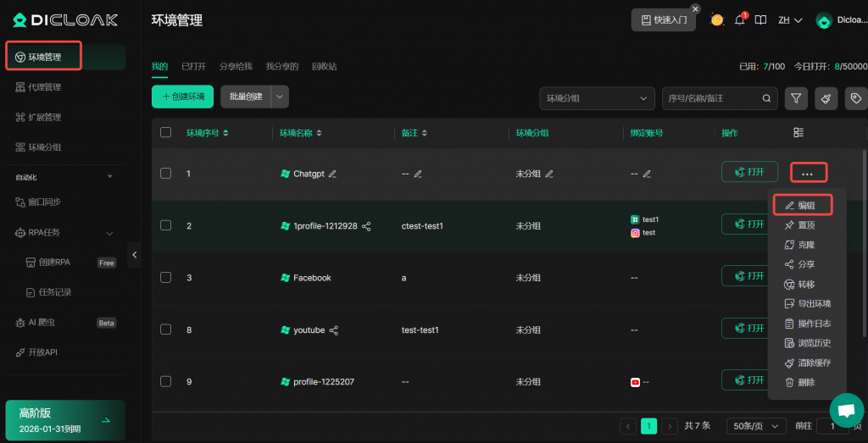Edit the Chatgpt environment name pencil icon
The width and height of the screenshot is (868, 443).
[332, 174]
